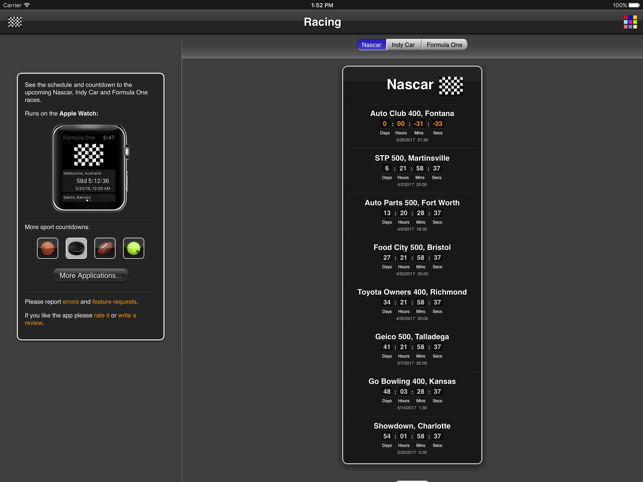Click the rate it link
The height and width of the screenshot is (482, 643).
pyautogui.click(x=101, y=315)
